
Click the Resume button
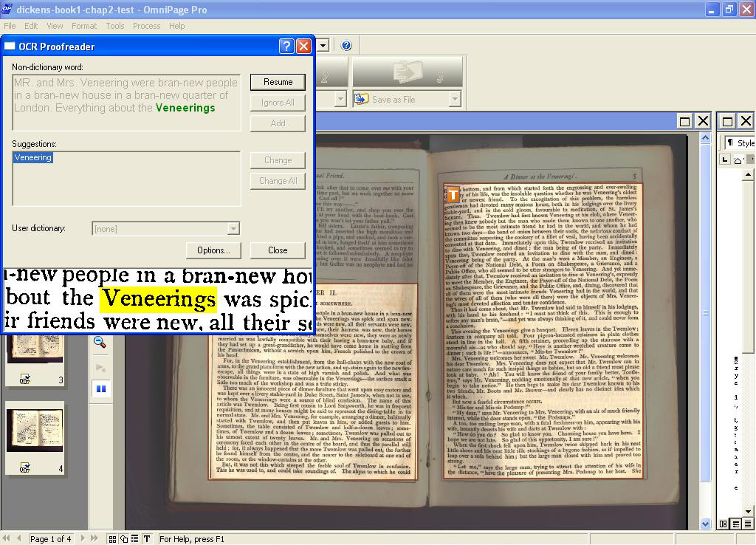[278, 82]
